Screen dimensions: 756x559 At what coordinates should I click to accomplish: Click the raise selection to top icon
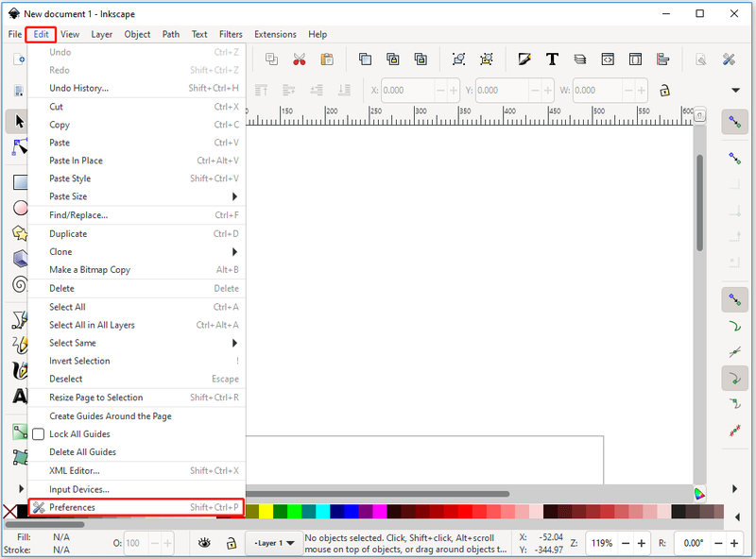click(262, 90)
